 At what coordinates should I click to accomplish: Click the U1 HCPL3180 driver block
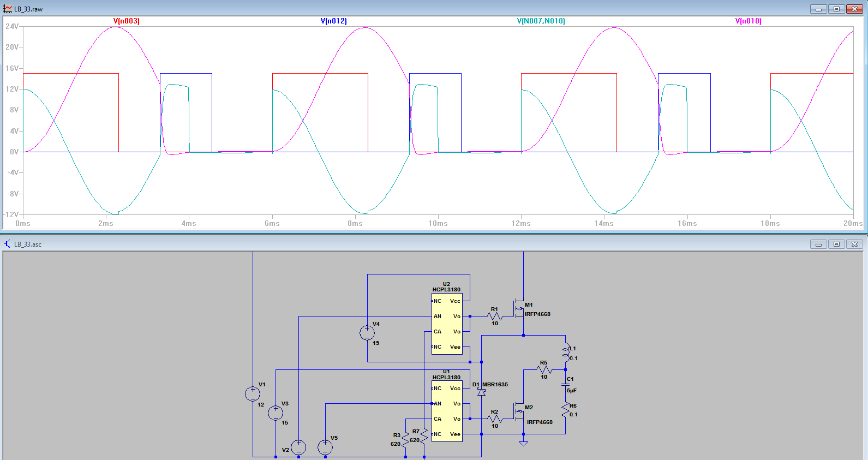446,411
